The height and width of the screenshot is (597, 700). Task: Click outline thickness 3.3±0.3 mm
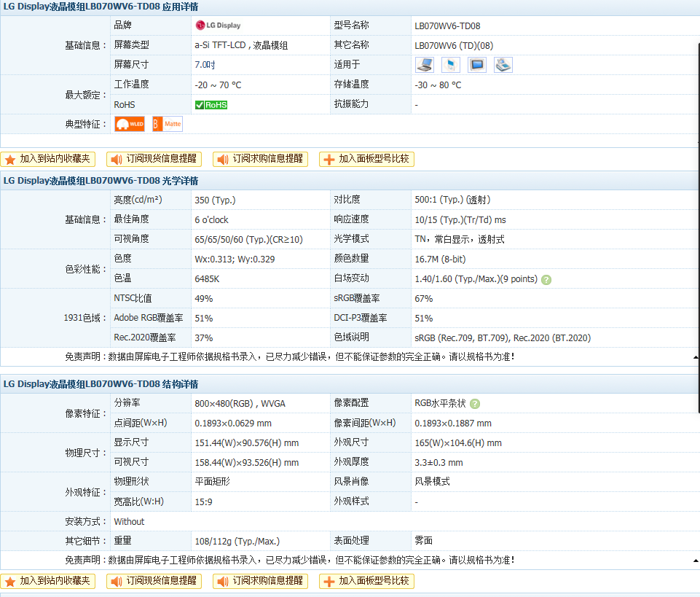pyautogui.click(x=439, y=462)
